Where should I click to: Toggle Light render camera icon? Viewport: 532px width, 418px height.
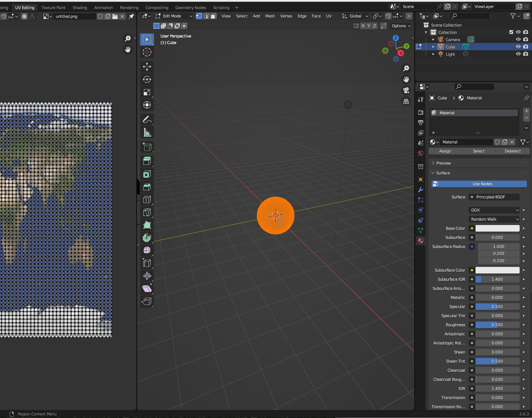[525, 54]
